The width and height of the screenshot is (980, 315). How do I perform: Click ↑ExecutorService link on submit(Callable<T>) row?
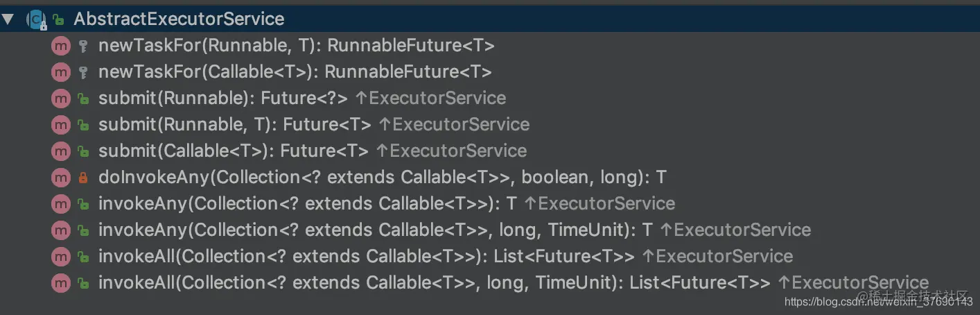(451, 151)
